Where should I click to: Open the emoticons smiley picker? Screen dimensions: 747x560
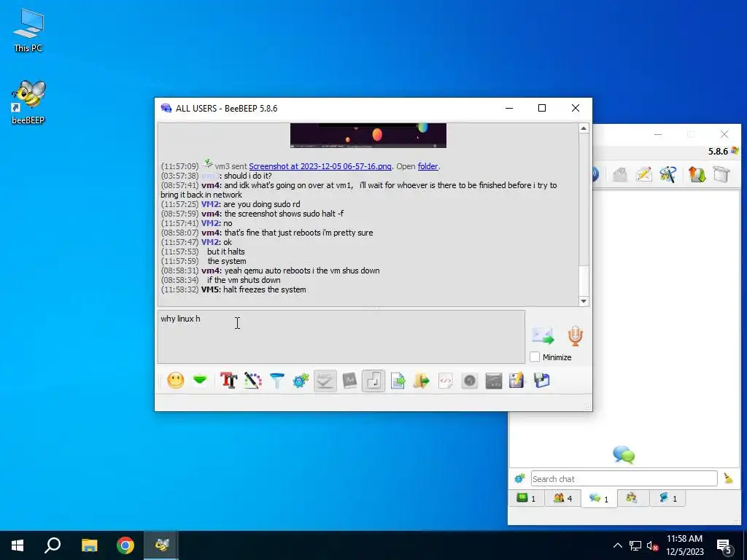(x=175, y=381)
